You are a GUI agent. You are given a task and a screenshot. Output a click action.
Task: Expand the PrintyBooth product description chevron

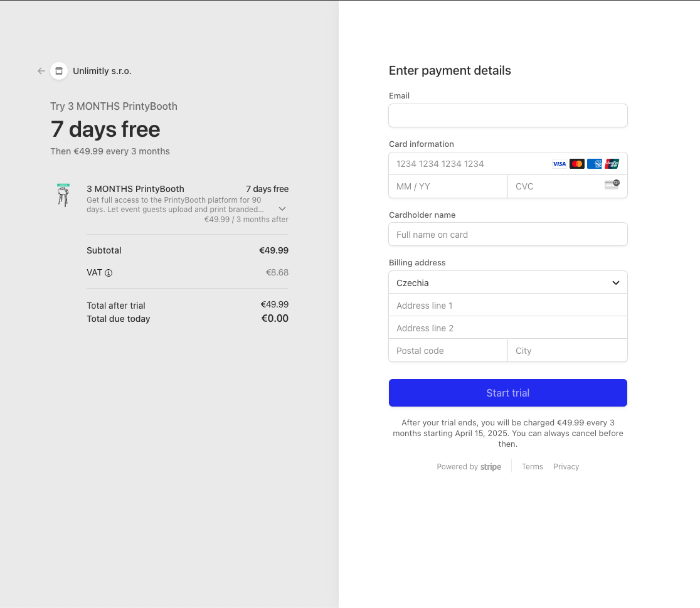[x=282, y=209]
